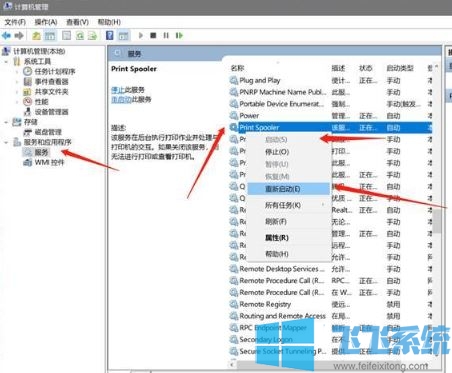The width and height of the screenshot is (452, 373).
Task: Click the Forward arrow toolbar icon
Action: pyautogui.click(x=19, y=35)
